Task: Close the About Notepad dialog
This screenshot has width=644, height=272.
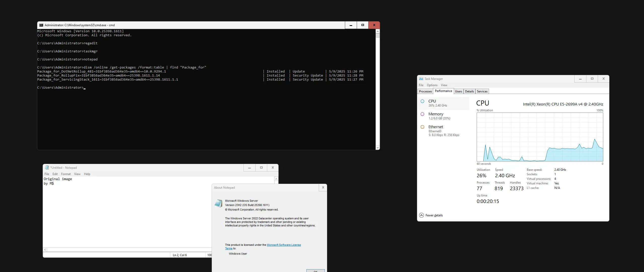Action: pos(323,188)
